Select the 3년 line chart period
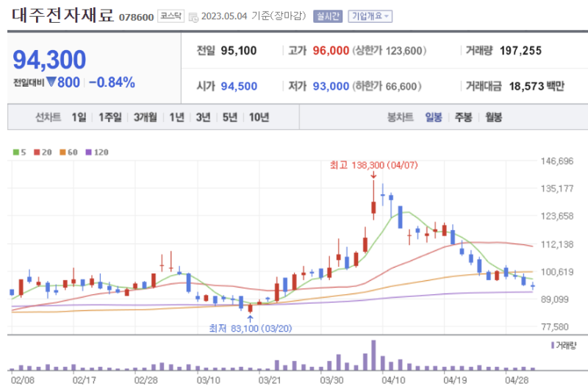This screenshot has height=389, width=588. 204,118
